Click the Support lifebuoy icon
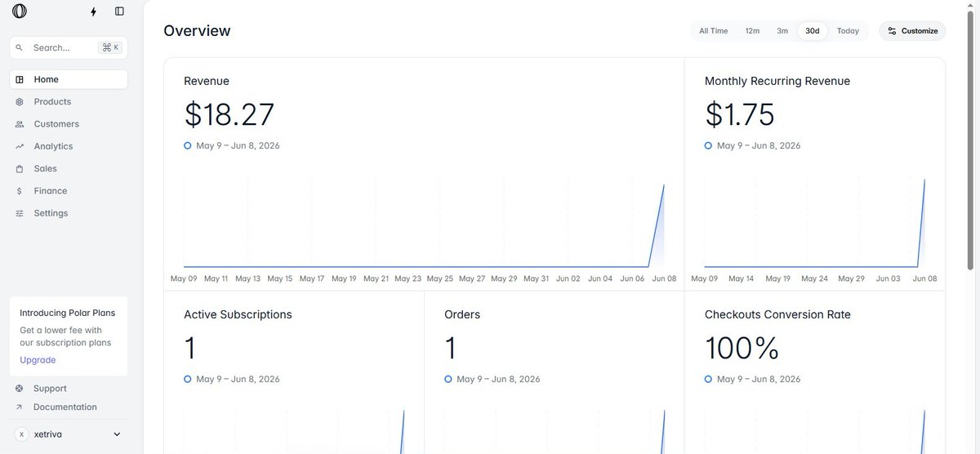The height and width of the screenshot is (454, 980). tap(20, 389)
